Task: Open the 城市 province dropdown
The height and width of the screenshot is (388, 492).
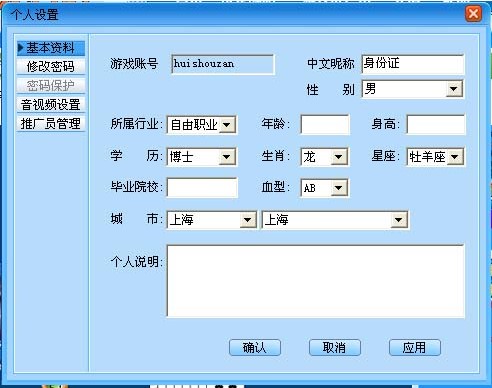Action: pos(212,220)
